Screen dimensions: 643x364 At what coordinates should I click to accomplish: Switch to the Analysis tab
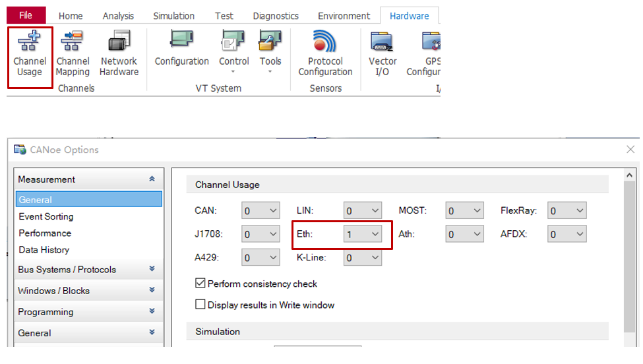tap(118, 16)
